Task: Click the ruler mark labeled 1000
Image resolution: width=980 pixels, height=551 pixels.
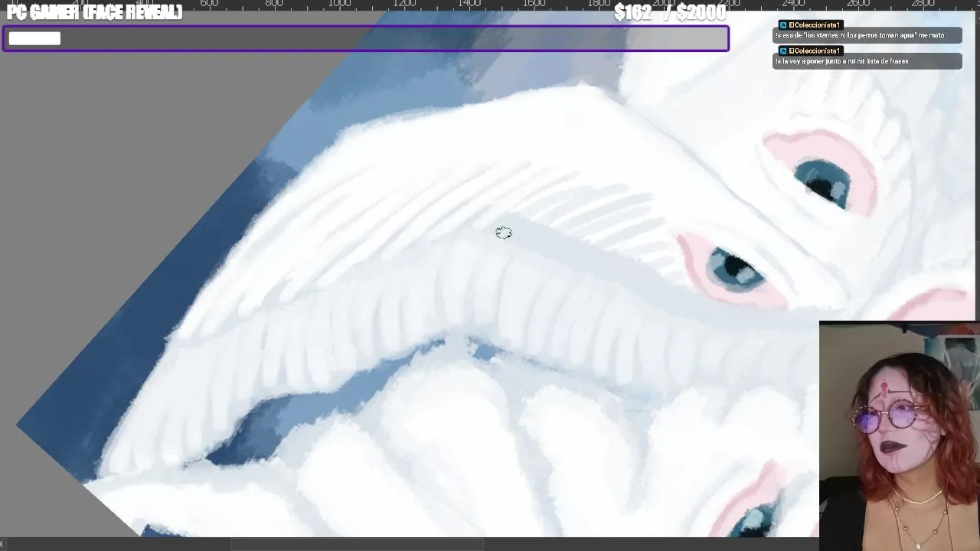Action: coord(339,4)
